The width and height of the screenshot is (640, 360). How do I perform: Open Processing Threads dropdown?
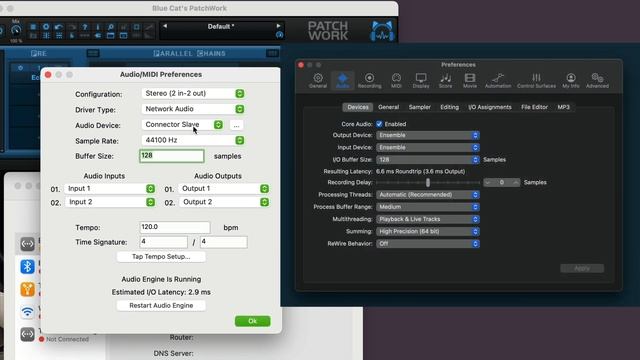coord(428,195)
